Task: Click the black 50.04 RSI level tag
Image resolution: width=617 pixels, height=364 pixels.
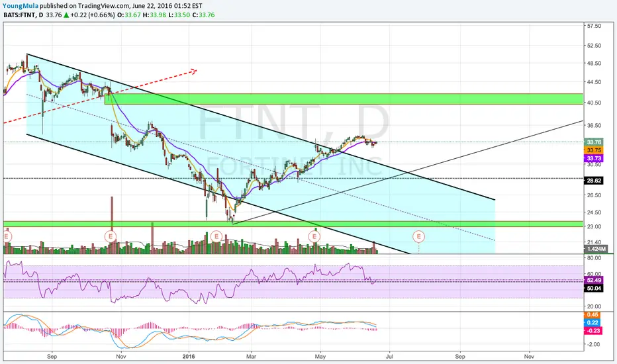Action: 594,289
